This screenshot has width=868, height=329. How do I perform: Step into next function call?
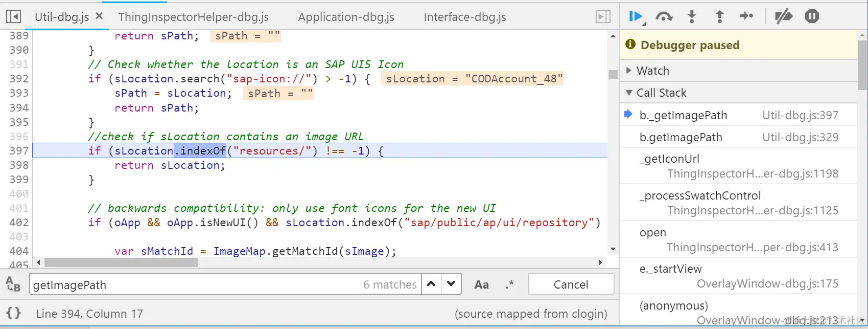click(x=692, y=17)
